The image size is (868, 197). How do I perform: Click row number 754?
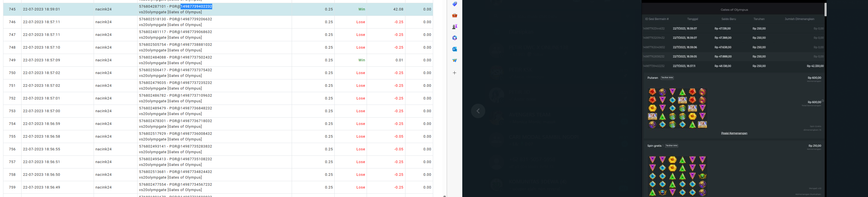[x=12, y=124]
